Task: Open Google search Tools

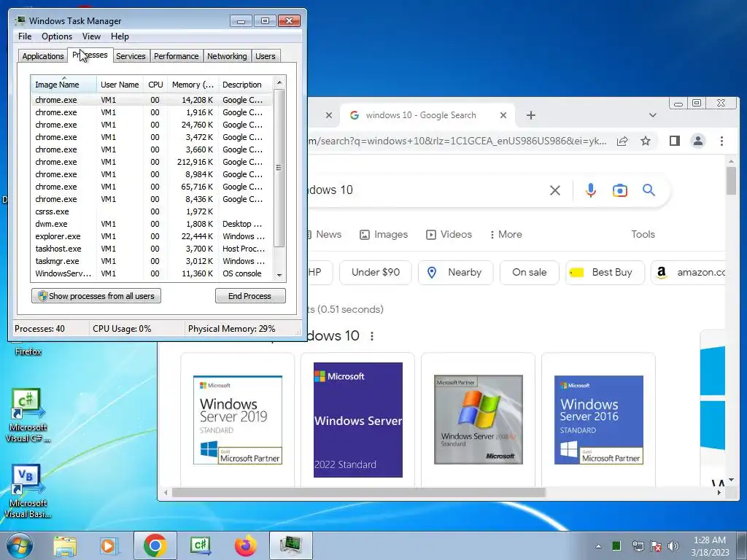Action: 643,234
